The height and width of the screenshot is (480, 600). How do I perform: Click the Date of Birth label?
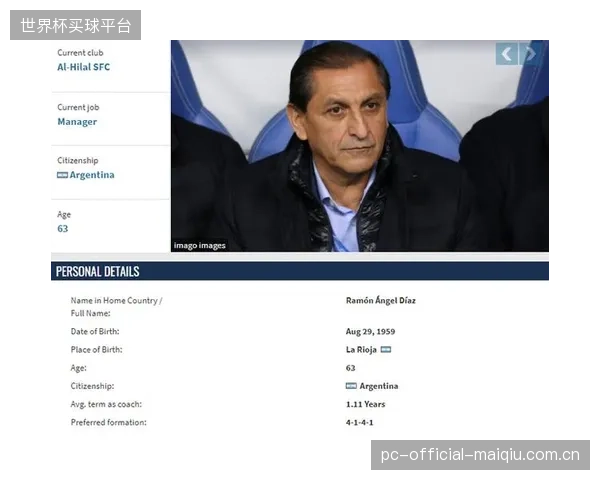[95, 331]
